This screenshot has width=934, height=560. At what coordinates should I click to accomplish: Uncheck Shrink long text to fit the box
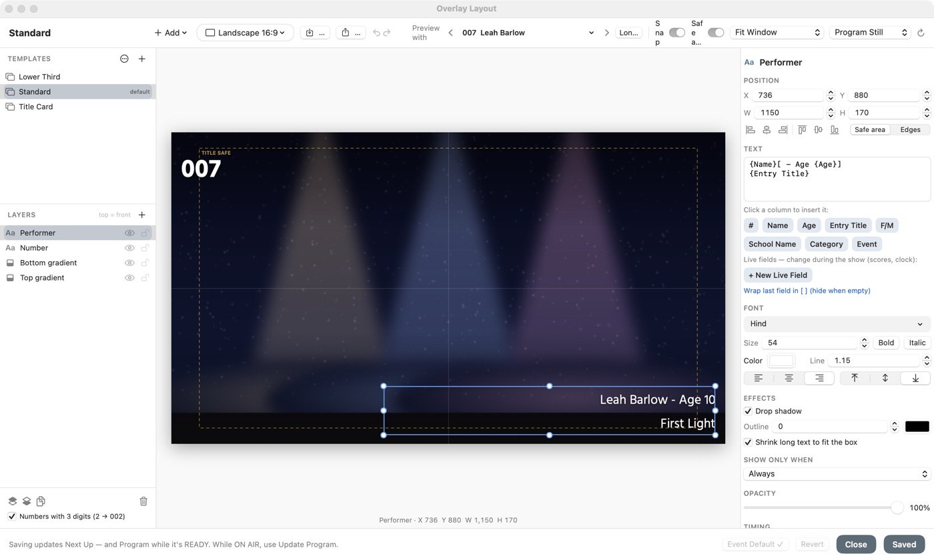click(748, 442)
